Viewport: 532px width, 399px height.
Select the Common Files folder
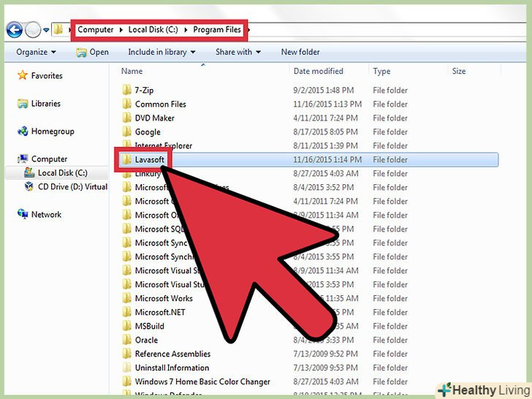[x=161, y=104]
